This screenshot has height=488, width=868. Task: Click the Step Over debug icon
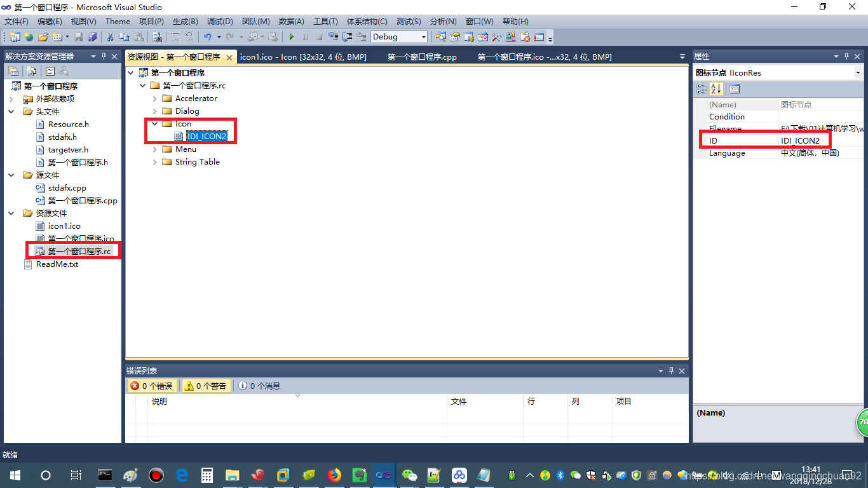pos(348,37)
